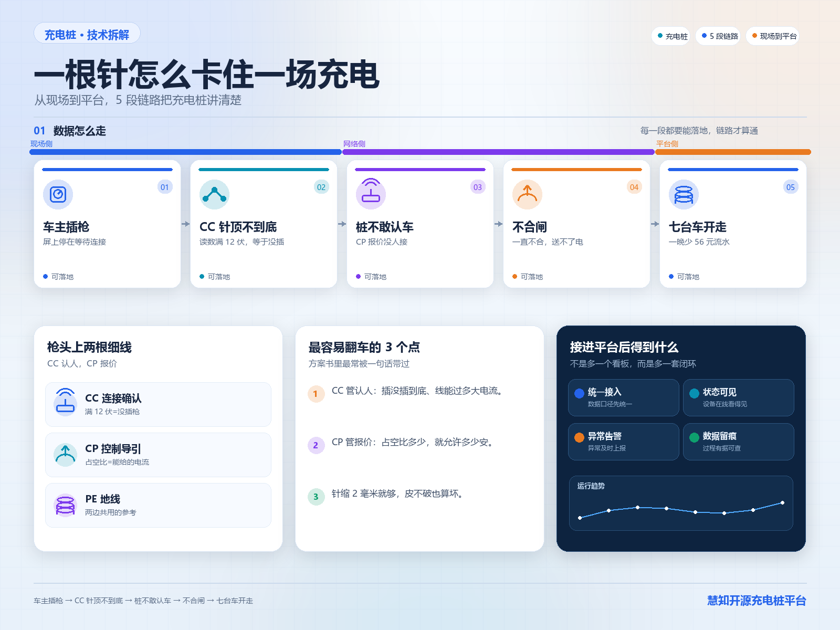Click the subtitle 过程有据可查 under 数据留痕

coord(722,448)
